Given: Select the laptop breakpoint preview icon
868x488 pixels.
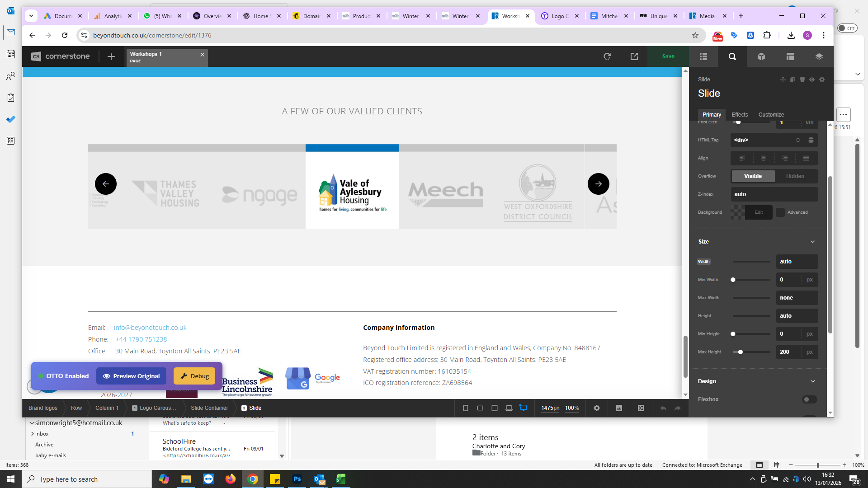Looking at the screenshot, I should coord(509,408).
